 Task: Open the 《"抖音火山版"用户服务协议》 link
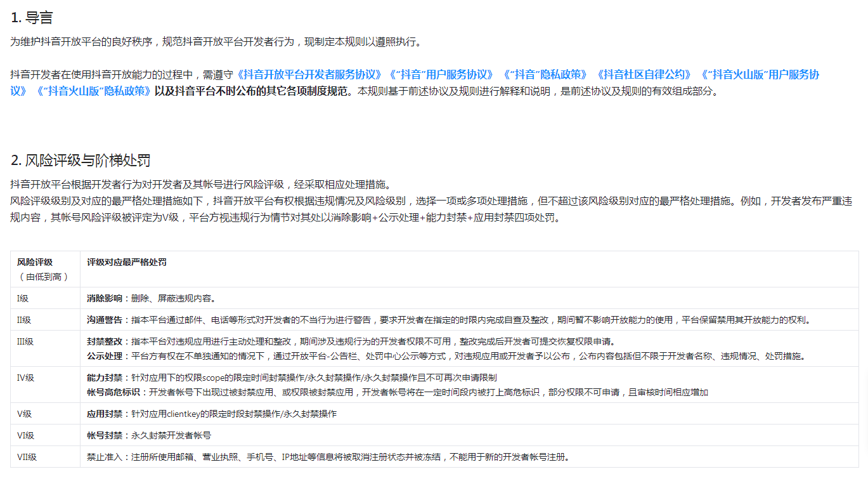click(758, 75)
